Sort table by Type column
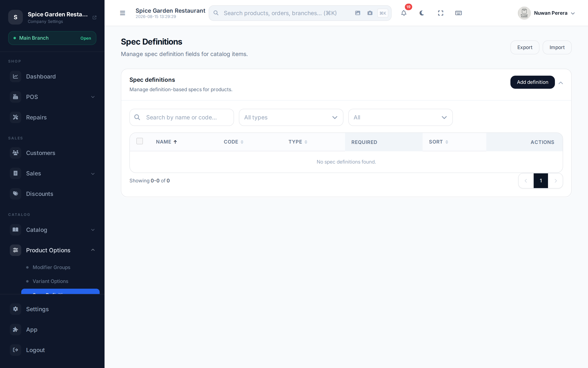The width and height of the screenshot is (588, 368). point(298,142)
